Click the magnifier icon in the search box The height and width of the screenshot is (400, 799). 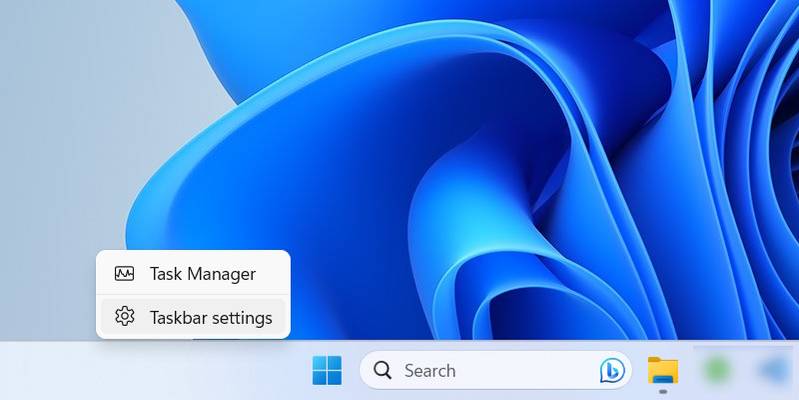pyautogui.click(x=382, y=370)
